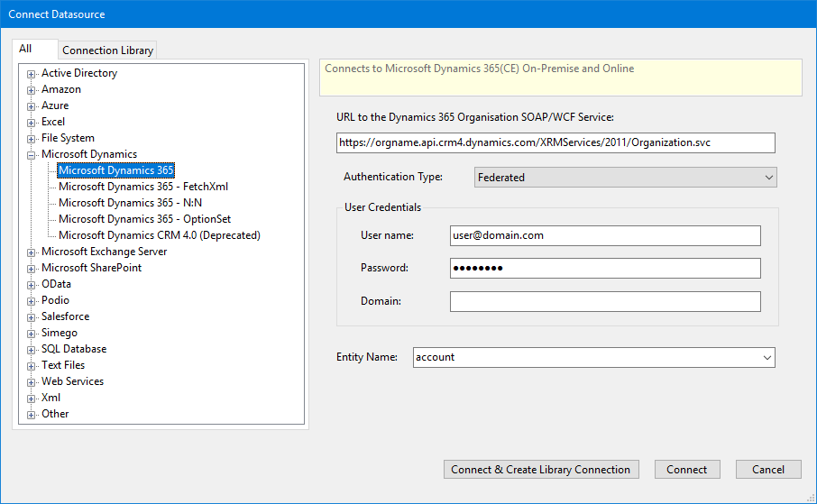Select the Salesforce label
817x504 pixels.
click(65, 316)
